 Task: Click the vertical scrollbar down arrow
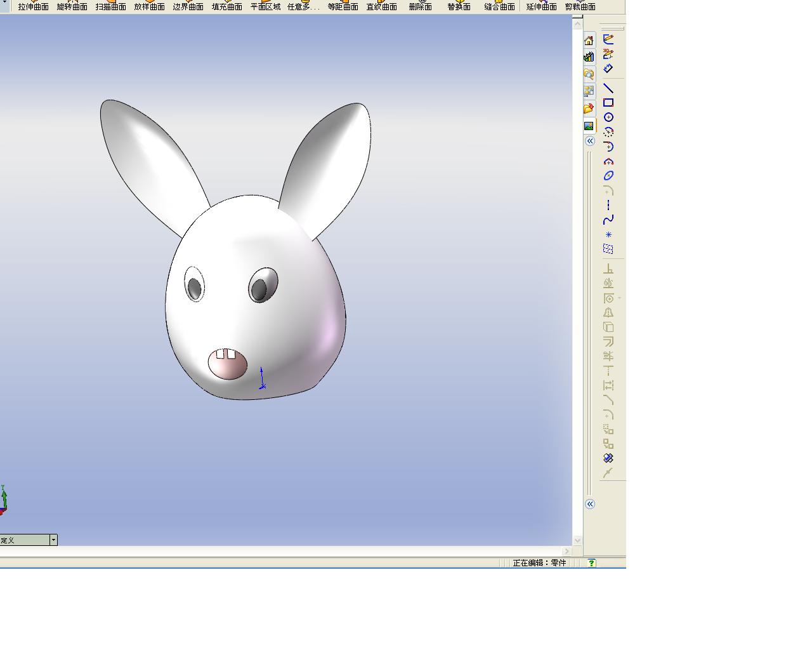tap(577, 540)
